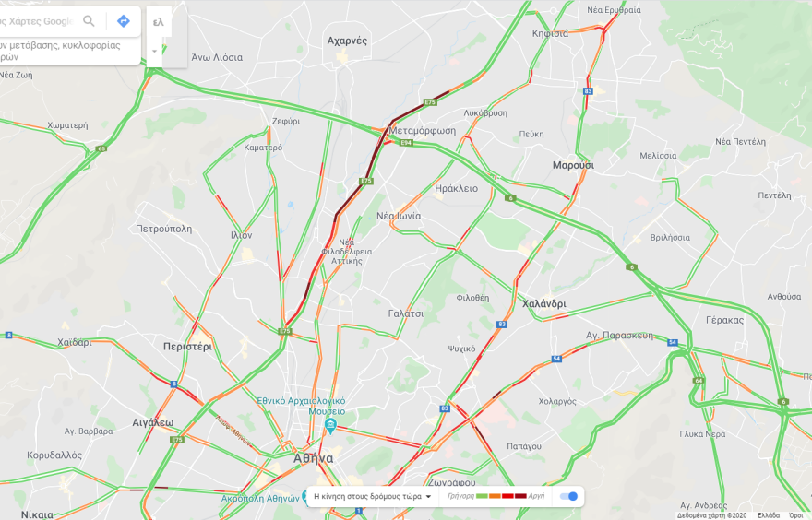Click the green 65 highway shield
This screenshot has height=520, width=812.
coord(101,149)
